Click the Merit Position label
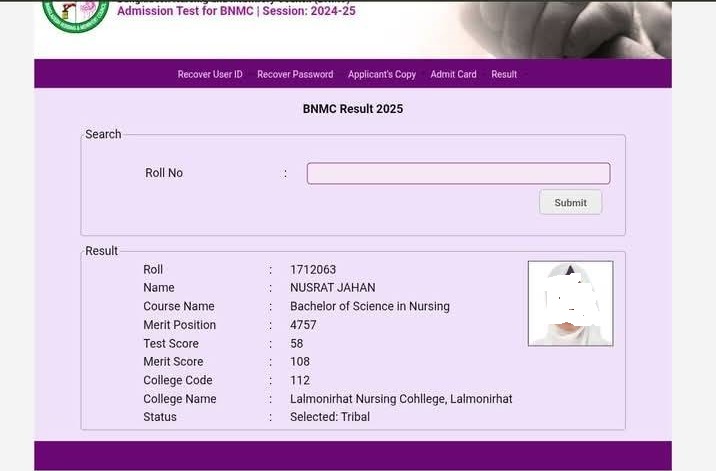This screenshot has height=471, width=716. click(179, 325)
